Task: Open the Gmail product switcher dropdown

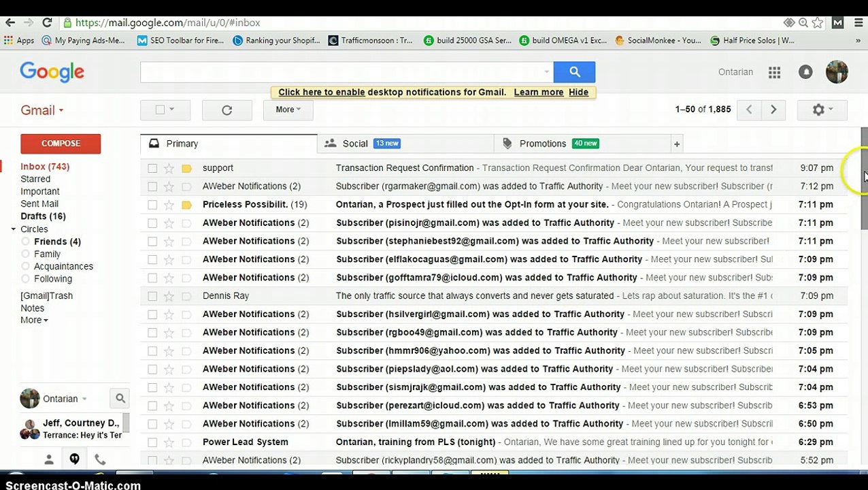Action: (x=41, y=110)
